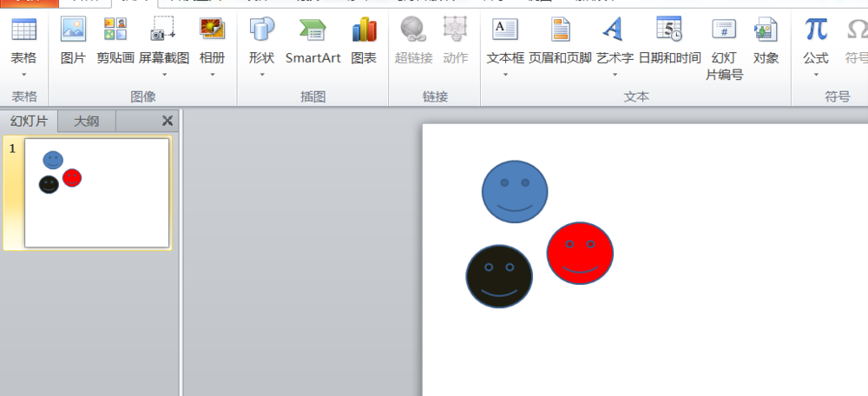Insert an Object (对象)
Screen dimensions: 868x396
[766, 29]
